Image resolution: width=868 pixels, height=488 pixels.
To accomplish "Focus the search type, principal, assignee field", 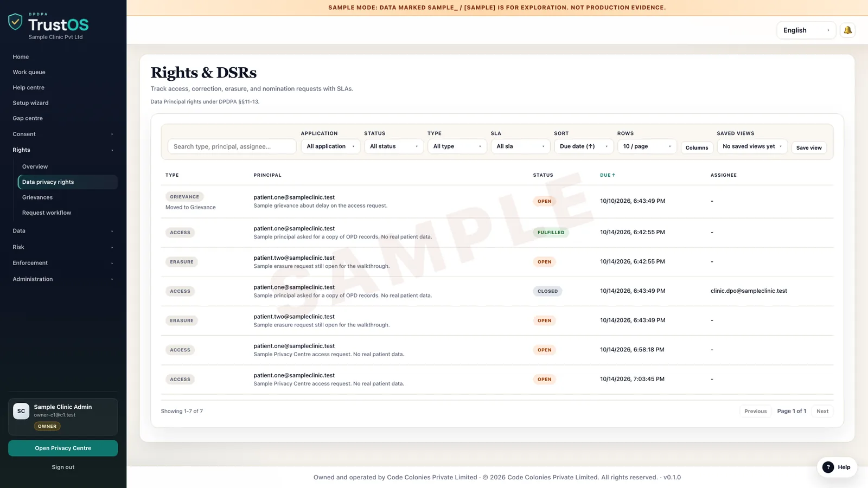I will (232, 146).
